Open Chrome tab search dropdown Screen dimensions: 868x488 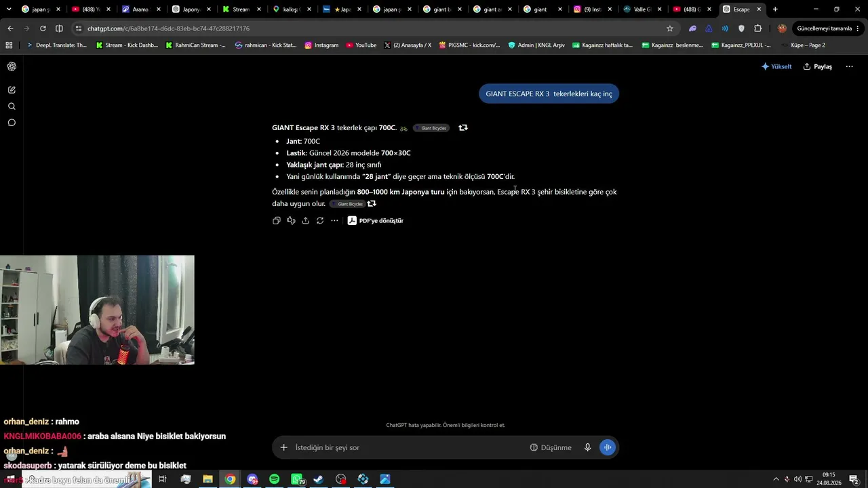click(9, 9)
